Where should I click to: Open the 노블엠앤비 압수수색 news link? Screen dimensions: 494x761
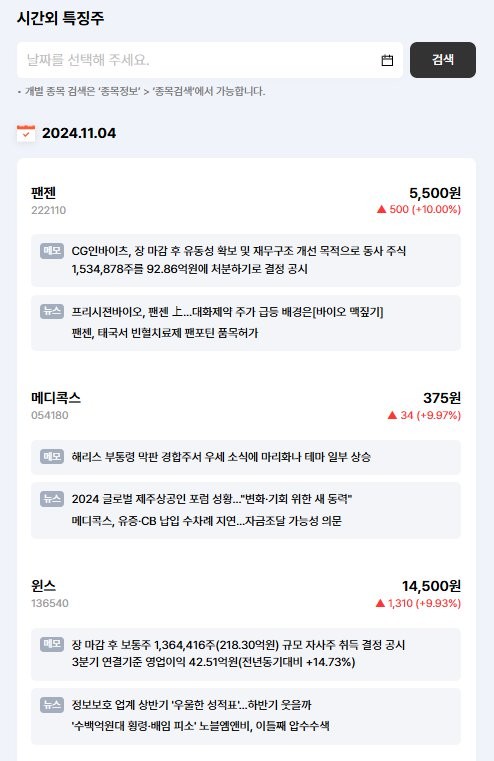[x=200, y=726]
